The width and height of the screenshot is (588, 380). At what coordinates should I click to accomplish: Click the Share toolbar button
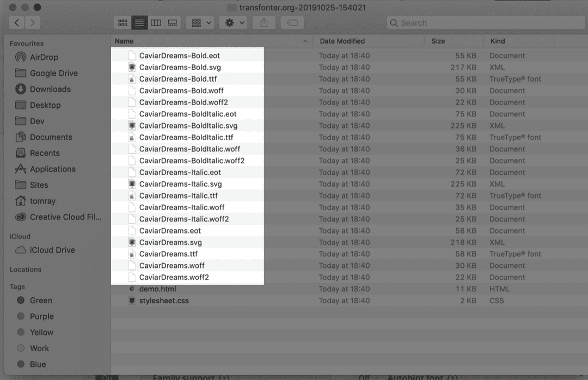265,23
